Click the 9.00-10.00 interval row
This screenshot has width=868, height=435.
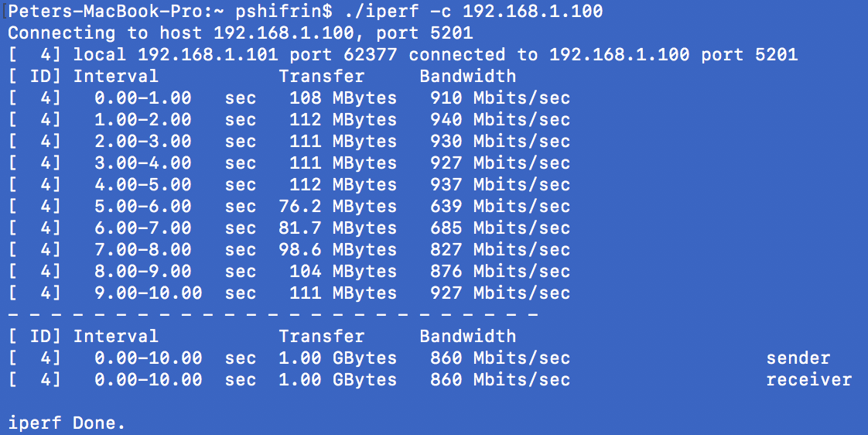pos(289,293)
